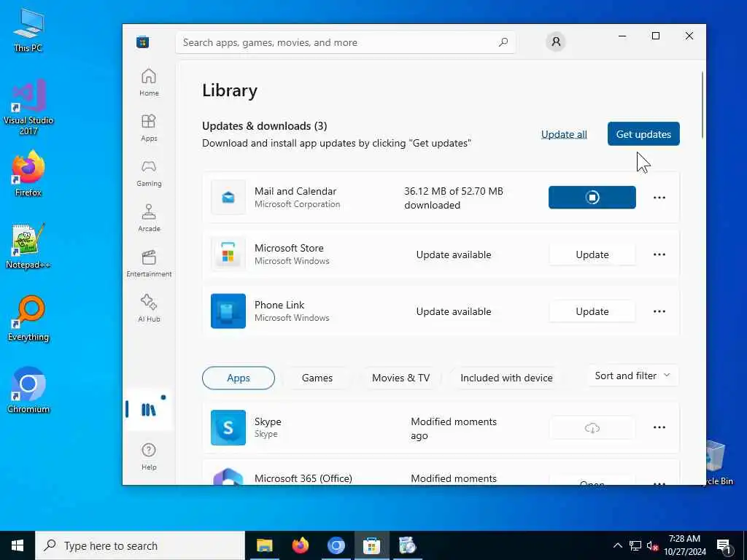Open Firefox from the taskbar
Screen dimensions: 747x560
point(300,545)
